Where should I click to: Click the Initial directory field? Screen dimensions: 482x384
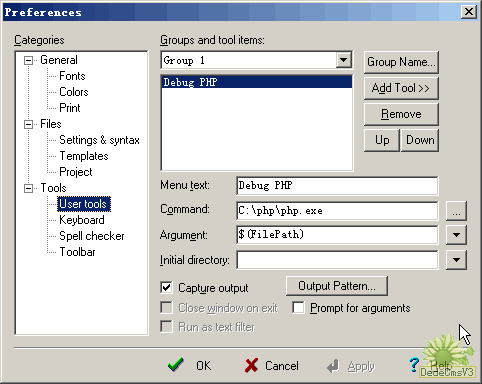pyautogui.click(x=337, y=260)
